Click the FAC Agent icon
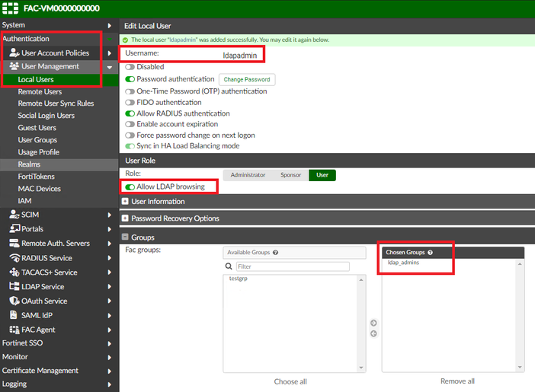Screen dimensions: 535x392 click(x=14, y=330)
